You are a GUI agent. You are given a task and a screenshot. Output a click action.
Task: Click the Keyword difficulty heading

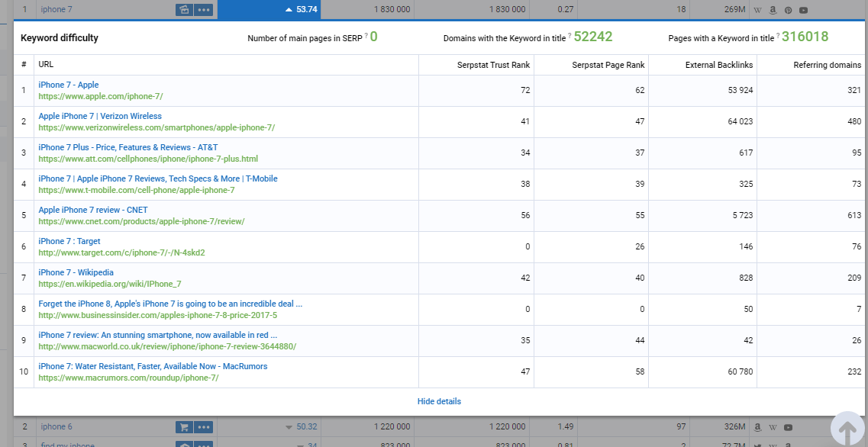click(60, 38)
